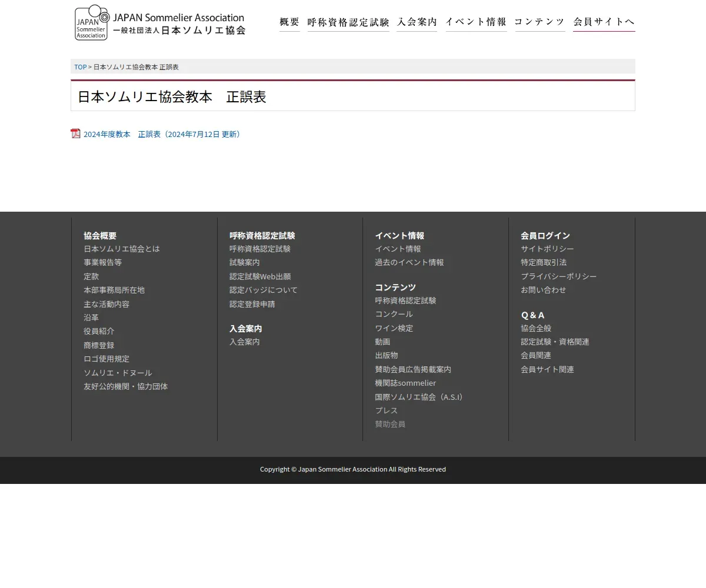Open the 入会案内 top menu

pos(417,22)
